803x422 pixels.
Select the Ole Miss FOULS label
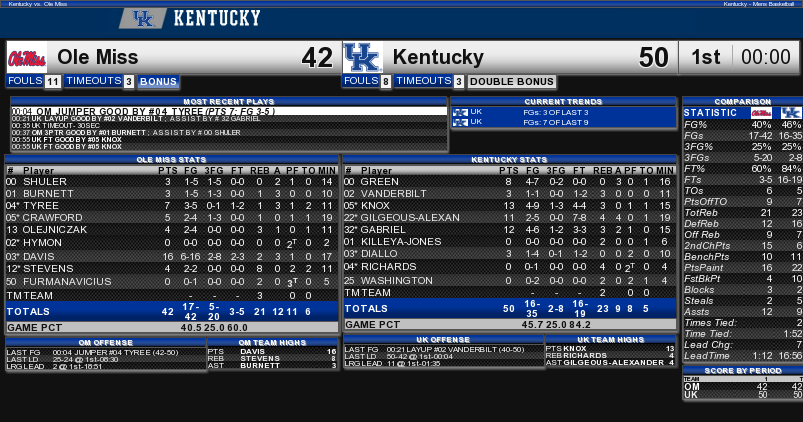pyautogui.click(x=25, y=81)
